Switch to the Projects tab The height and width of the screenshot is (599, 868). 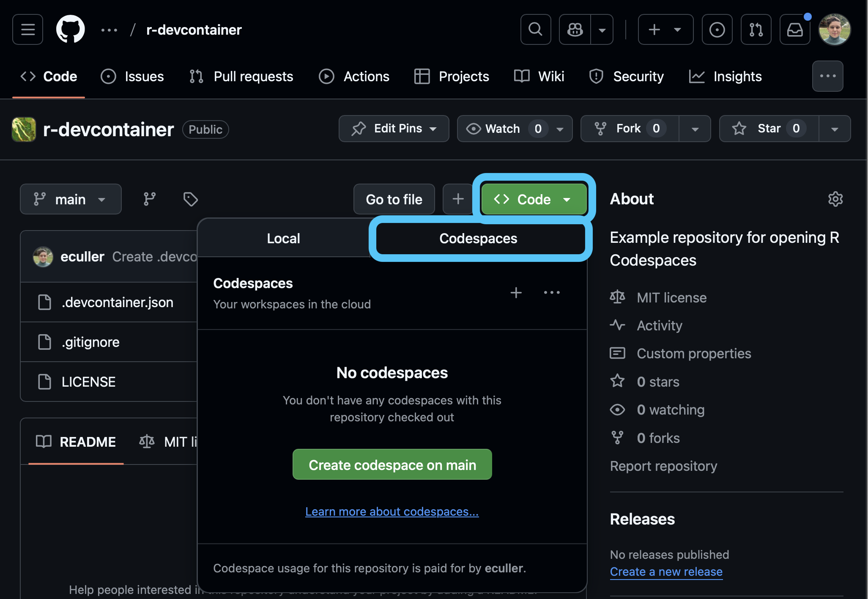(452, 77)
